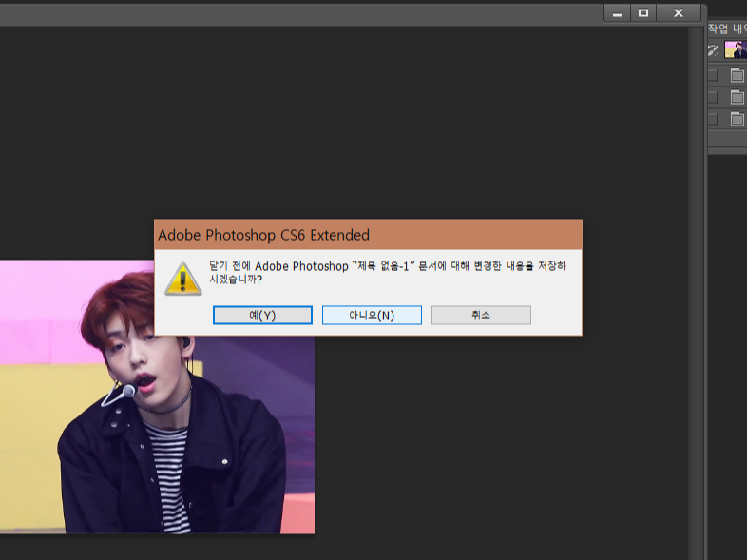Close the document window with X
This screenshot has height=560, width=747.
pos(679,13)
